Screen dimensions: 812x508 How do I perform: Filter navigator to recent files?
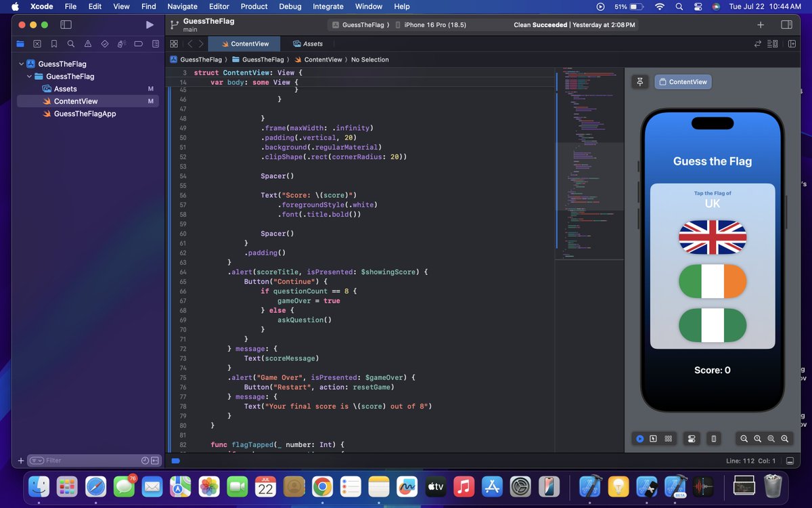[145, 461]
